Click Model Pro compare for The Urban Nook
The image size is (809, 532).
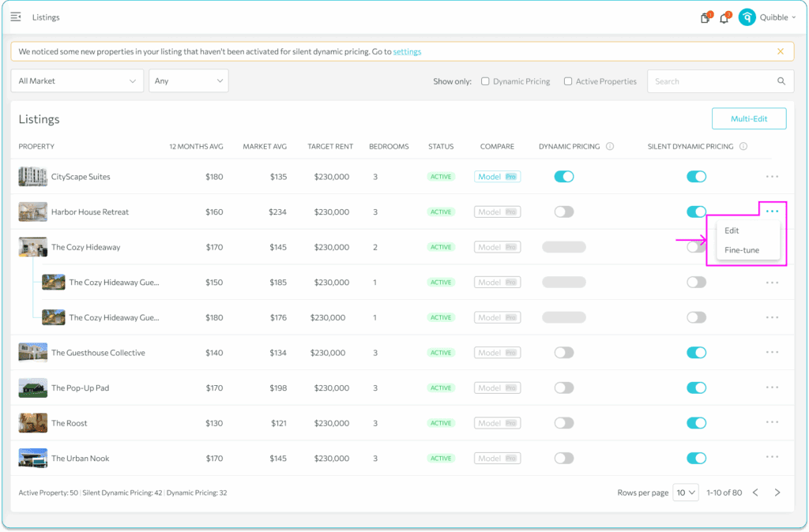(x=497, y=459)
